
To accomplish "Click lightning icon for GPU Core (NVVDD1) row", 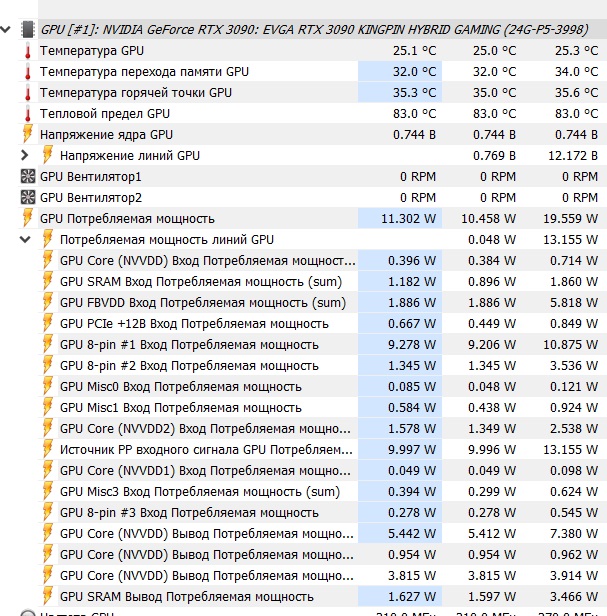I will click(x=48, y=470).
